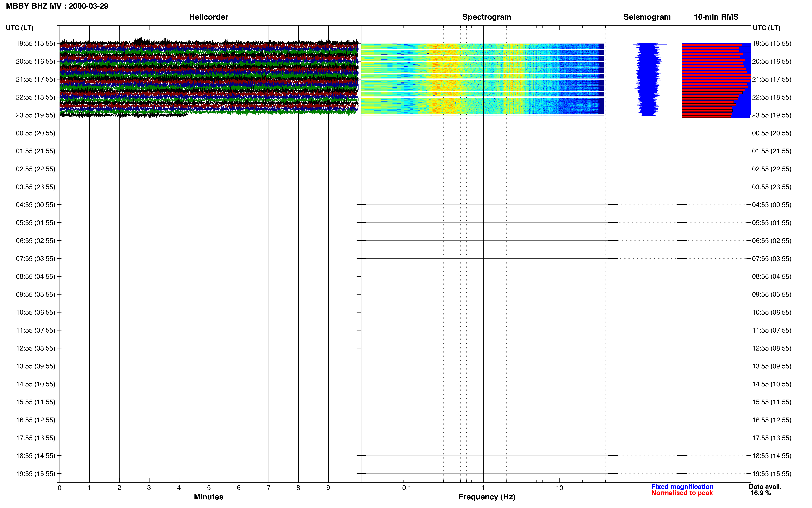812x508 pixels.
Task: Click the 'Data avail.' label
Action: (x=765, y=486)
